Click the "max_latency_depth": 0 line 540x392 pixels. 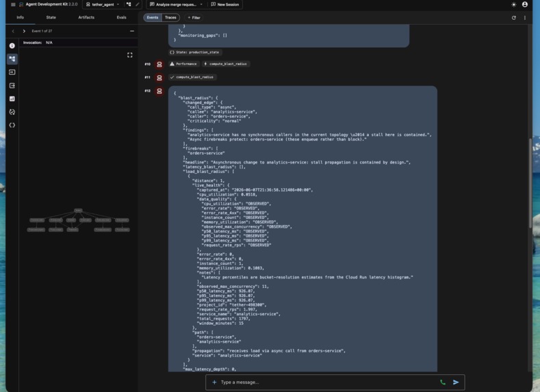click(209, 369)
